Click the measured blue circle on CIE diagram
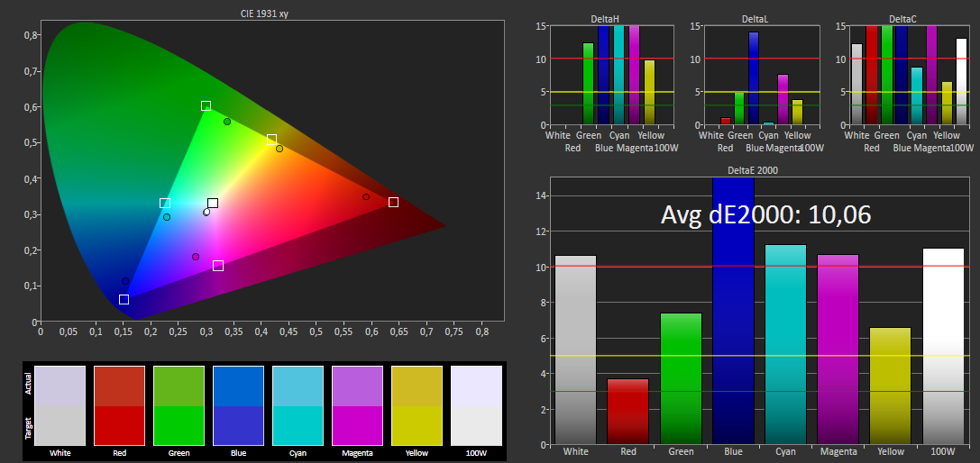980x463 pixels. [x=125, y=281]
